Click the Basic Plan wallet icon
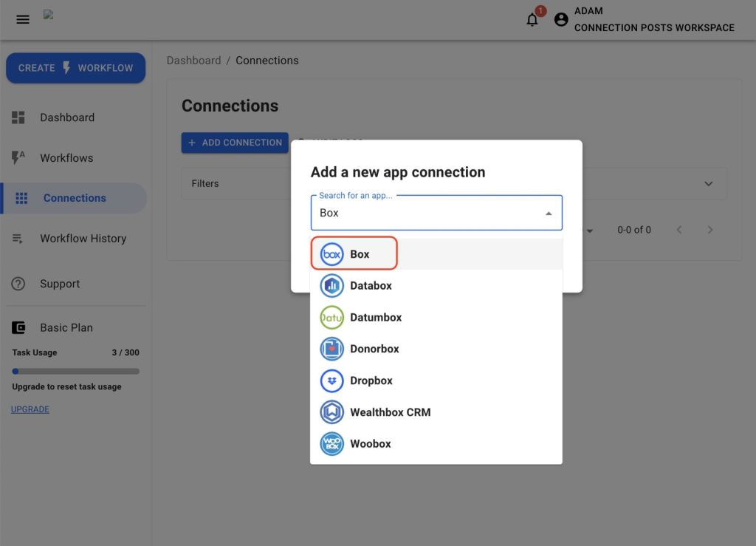756x546 pixels. click(x=18, y=327)
